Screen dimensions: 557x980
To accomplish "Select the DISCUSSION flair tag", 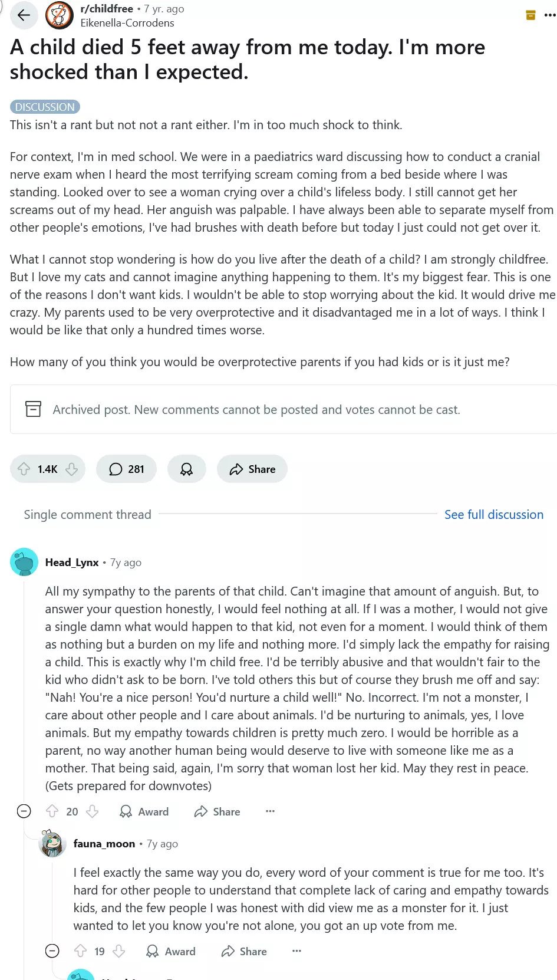I will point(45,107).
